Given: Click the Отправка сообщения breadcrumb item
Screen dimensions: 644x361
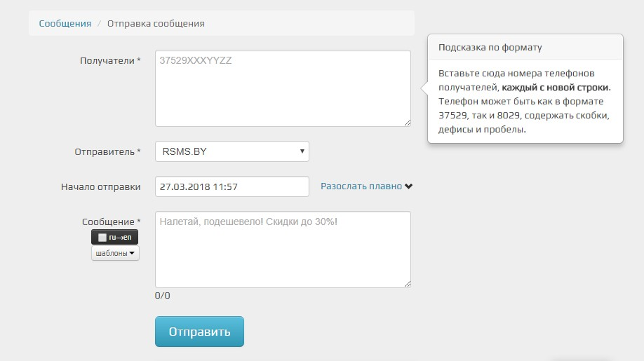Looking at the screenshot, I should tap(156, 23).
